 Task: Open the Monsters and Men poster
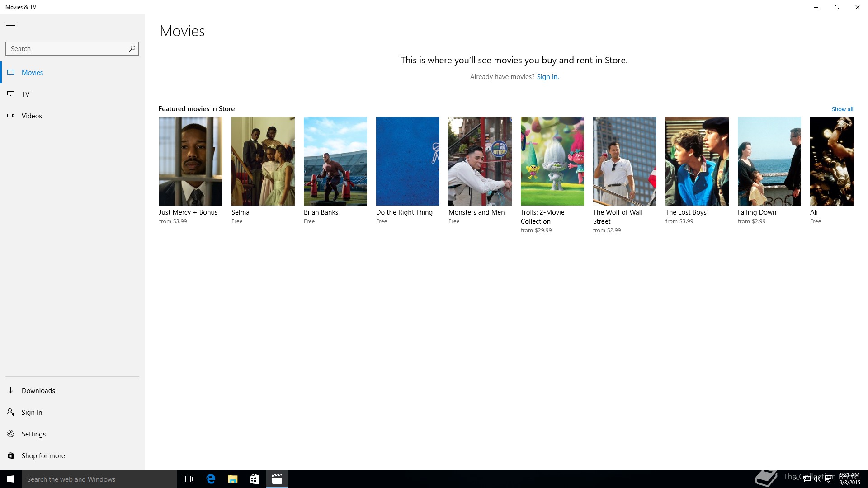[x=480, y=161]
